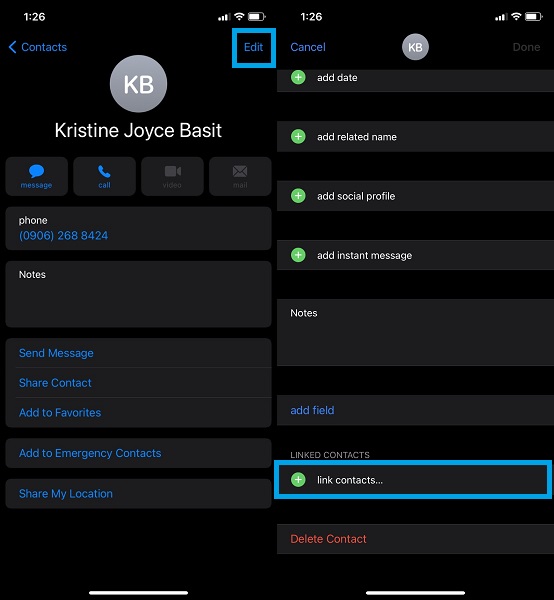Tap the battery icon in left status bar

click(257, 16)
